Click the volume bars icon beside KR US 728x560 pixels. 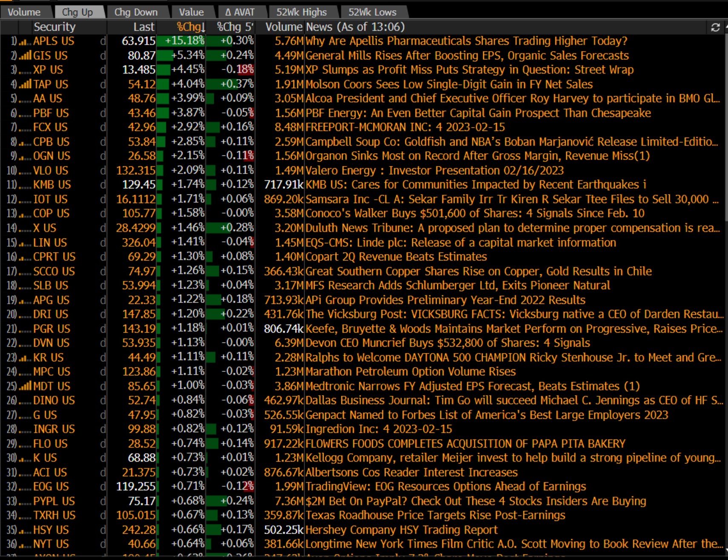click(26, 357)
